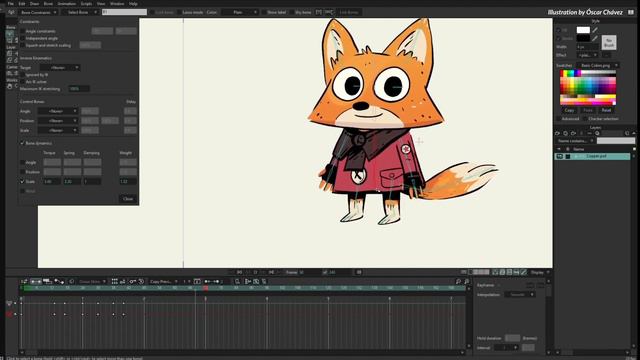Click the play button under canvas
Image resolution: width=640 pixels, height=360 pixels.
(x=256, y=272)
